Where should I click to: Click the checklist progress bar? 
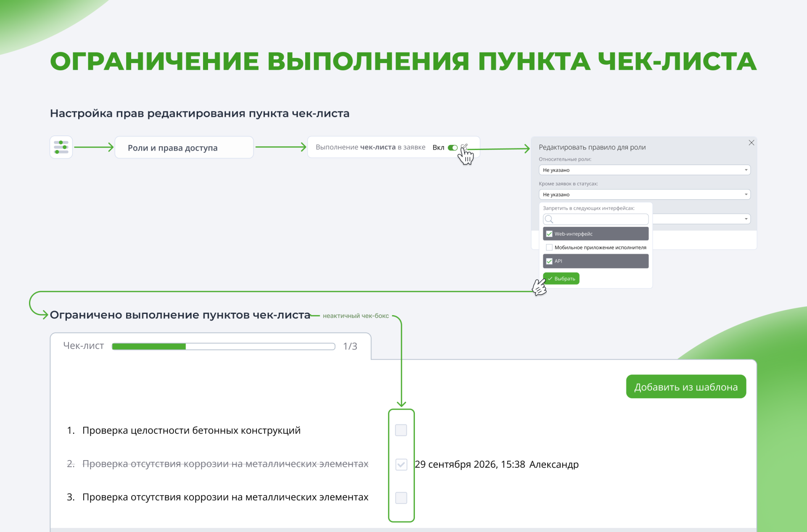coord(224,346)
